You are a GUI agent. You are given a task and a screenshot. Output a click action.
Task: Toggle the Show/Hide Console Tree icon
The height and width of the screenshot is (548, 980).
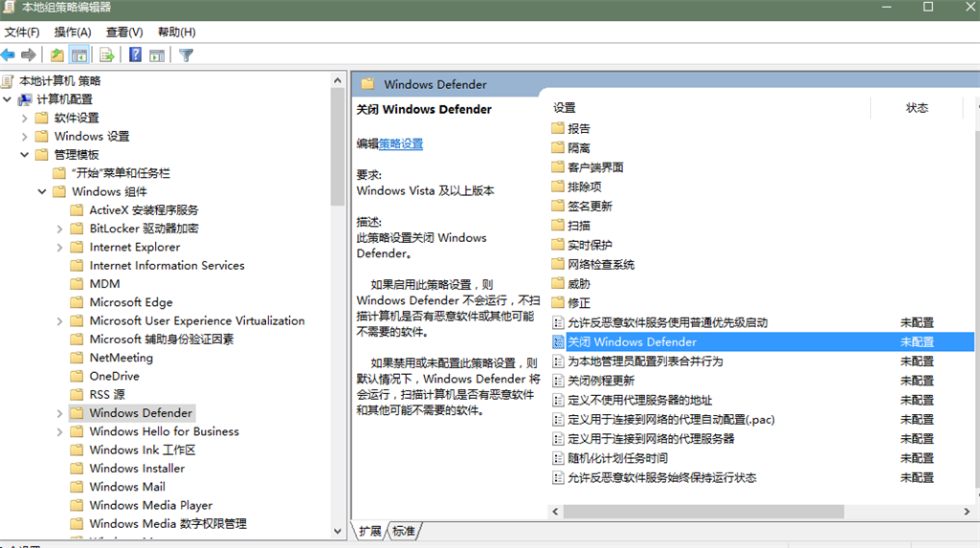click(x=79, y=55)
